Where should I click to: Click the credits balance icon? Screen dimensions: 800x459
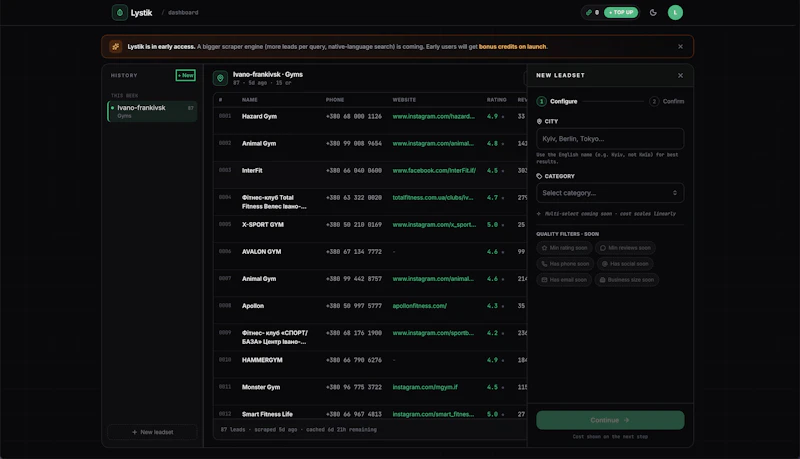(x=589, y=12)
